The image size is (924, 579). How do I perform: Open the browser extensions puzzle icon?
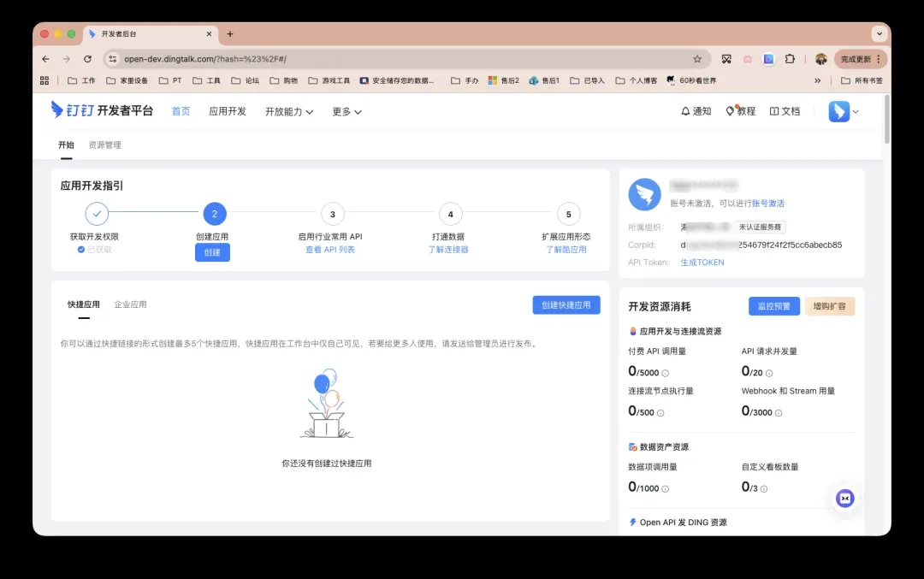[790, 59]
